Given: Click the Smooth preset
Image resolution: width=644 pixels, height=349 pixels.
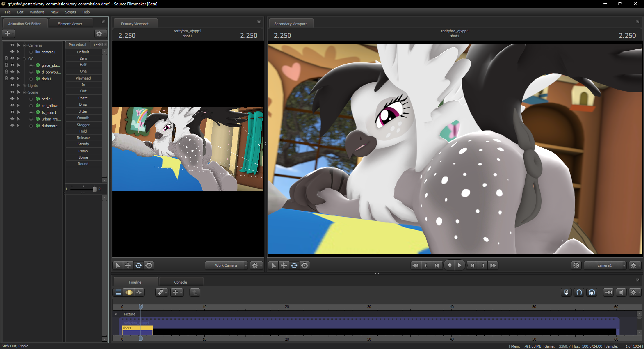Looking at the screenshot, I should 83,118.
